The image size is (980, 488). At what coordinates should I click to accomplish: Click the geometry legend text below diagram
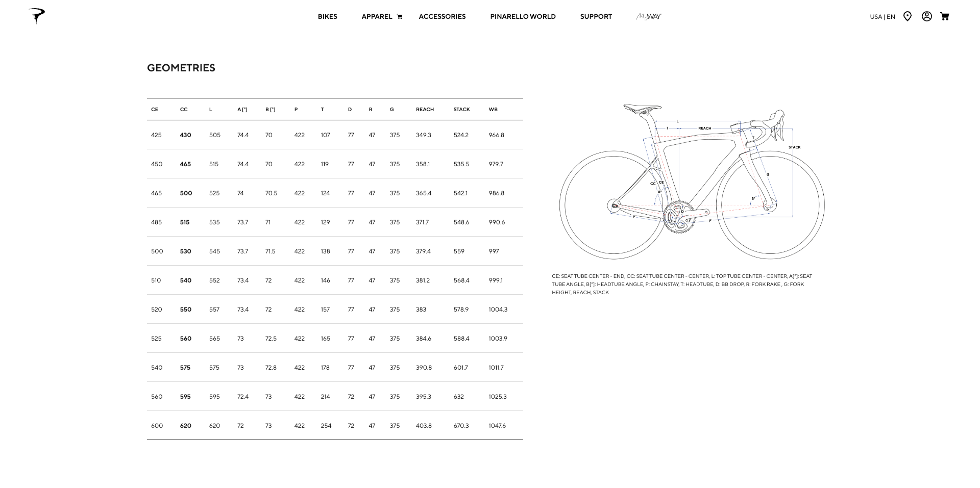[x=682, y=285]
